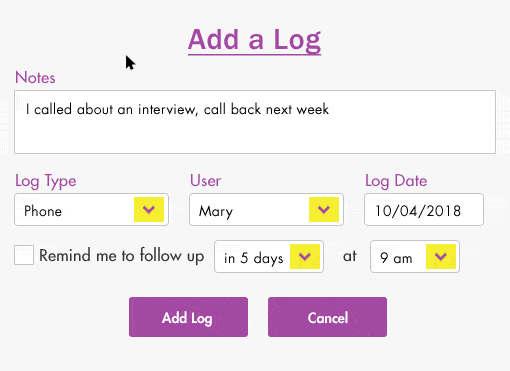The width and height of the screenshot is (510, 371).
Task: Click the yellow chevron next to 9 am
Action: tap(441, 256)
